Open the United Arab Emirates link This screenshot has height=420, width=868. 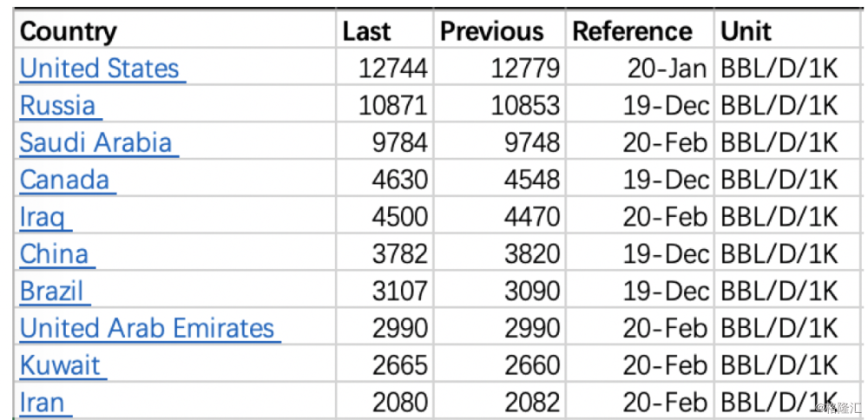[147, 328]
